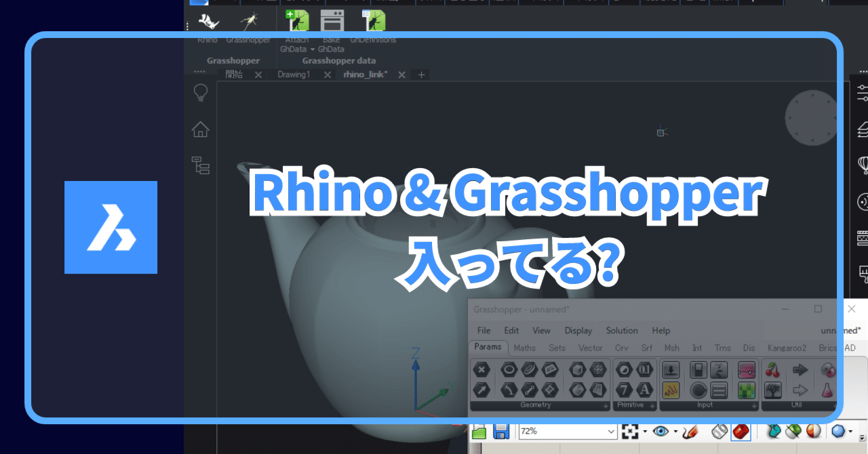Toggle the lightbulb in the left sidebar
The width and height of the screenshot is (868, 454).
(200, 92)
